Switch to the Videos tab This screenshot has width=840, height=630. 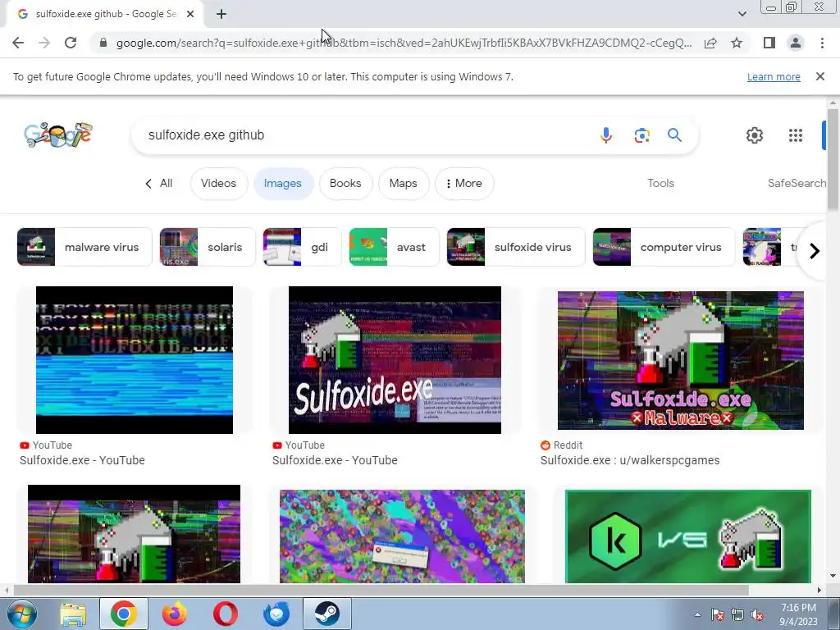pyautogui.click(x=218, y=183)
